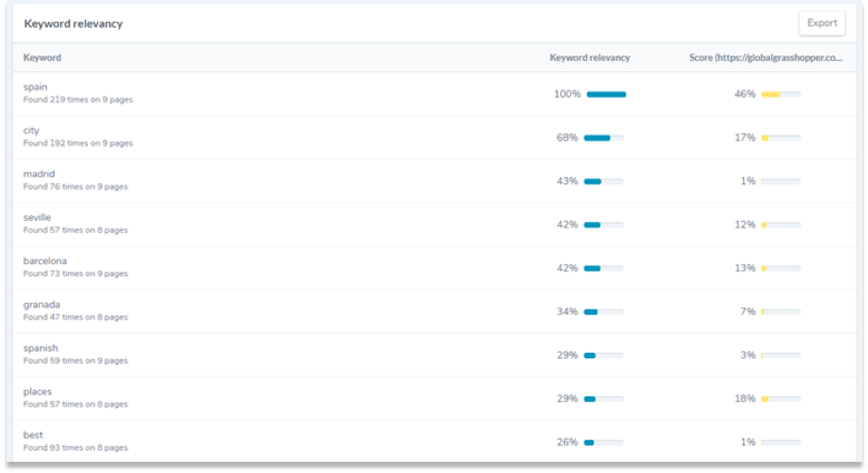Click the best keyword
Screen dimensions: 868x473
click(x=33, y=435)
